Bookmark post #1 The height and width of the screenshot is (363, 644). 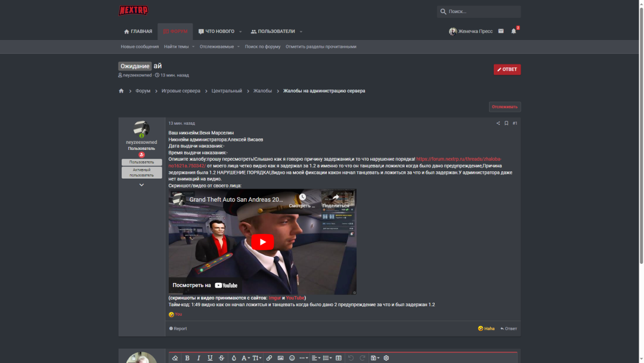(506, 124)
